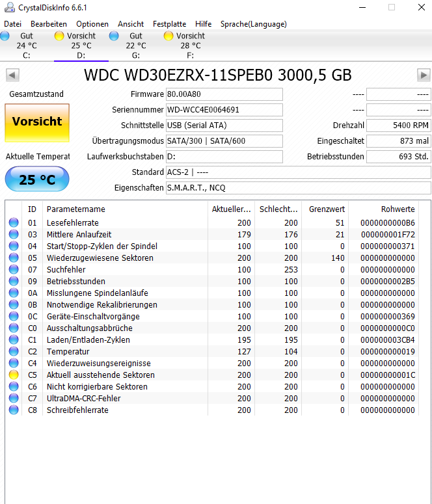The width and height of the screenshot is (432, 504).
Task: Click the Eigenschaften field S.M.A.R.T., NCQ
Action: (x=299, y=188)
